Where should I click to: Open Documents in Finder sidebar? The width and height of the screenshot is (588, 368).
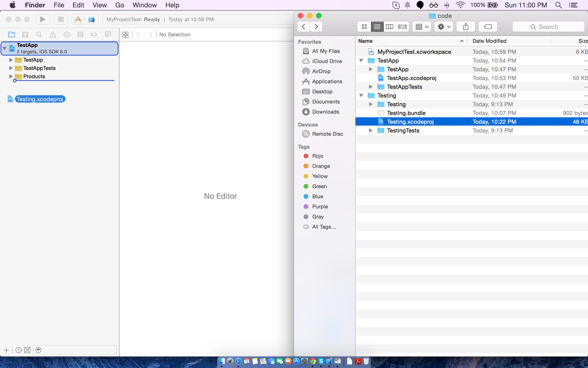coord(321,102)
